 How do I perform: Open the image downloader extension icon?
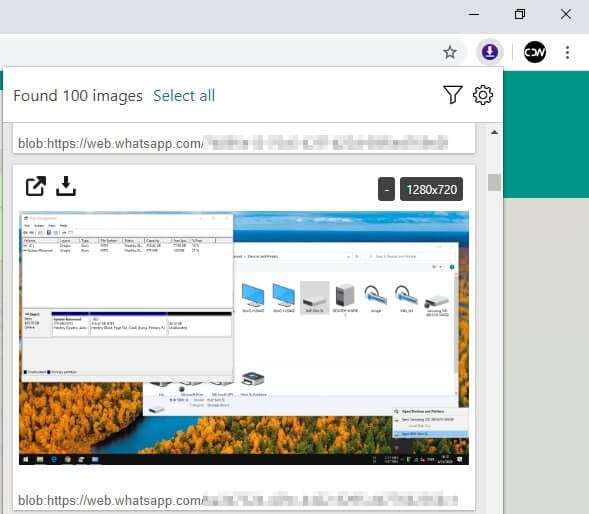490,52
